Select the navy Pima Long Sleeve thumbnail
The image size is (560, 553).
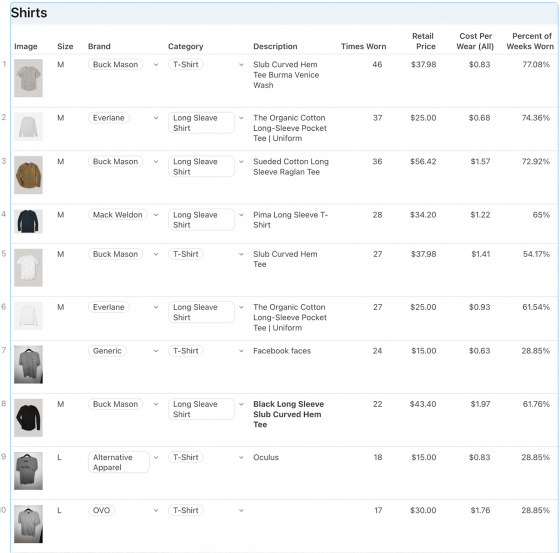[x=28, y=221]
